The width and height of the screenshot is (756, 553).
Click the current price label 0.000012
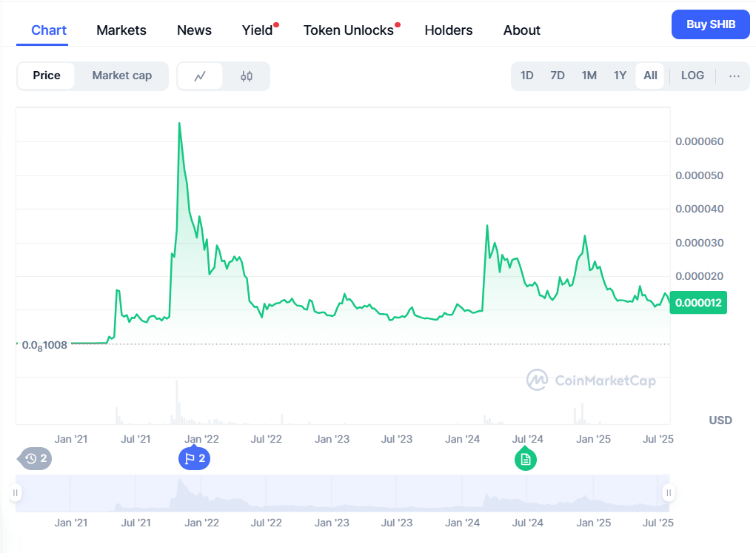[x=698, y=303]
